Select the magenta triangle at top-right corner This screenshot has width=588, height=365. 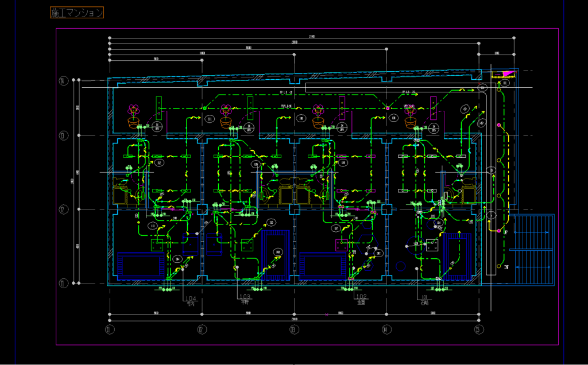[509, 73]
